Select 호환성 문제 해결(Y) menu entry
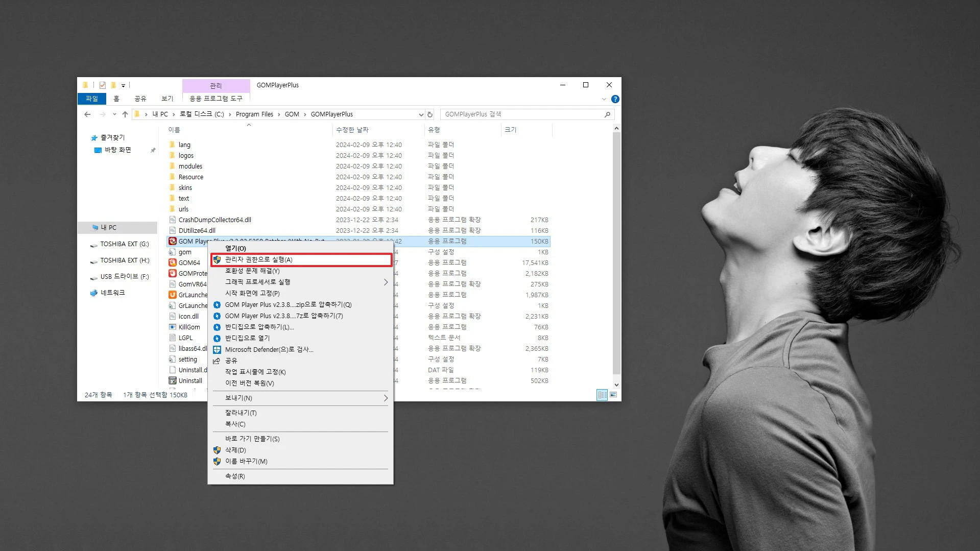The width and height of the screenshot is (980, 551). point(301,271)
